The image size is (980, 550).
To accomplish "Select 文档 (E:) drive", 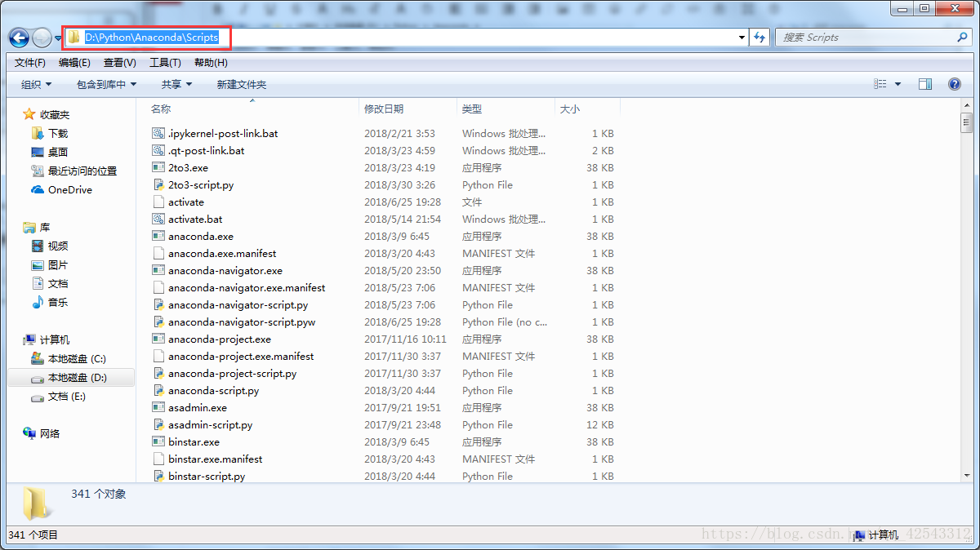I will [67, 397].
